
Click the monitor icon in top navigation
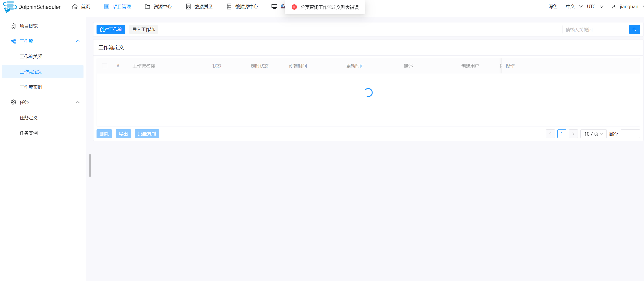click(274, 7)
